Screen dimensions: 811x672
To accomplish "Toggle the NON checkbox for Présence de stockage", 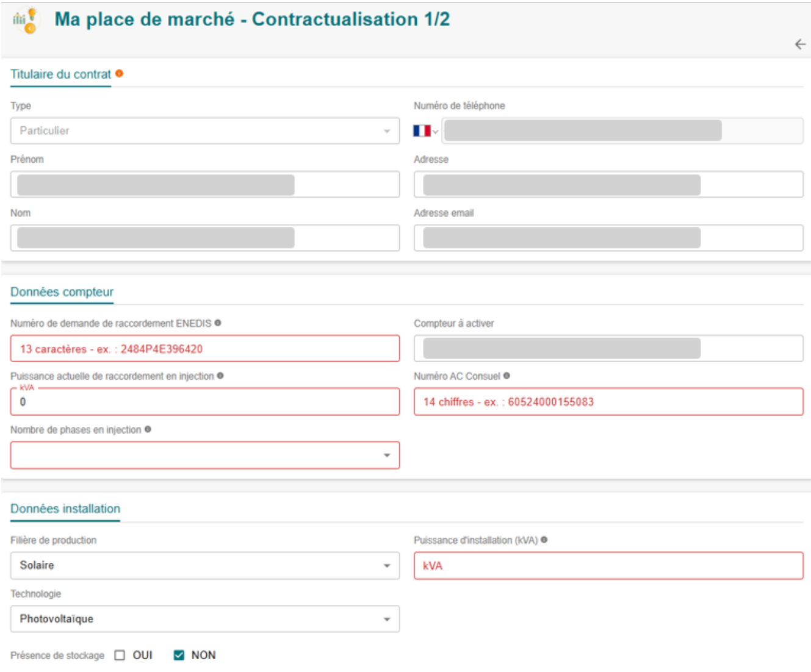I will 179,656.
